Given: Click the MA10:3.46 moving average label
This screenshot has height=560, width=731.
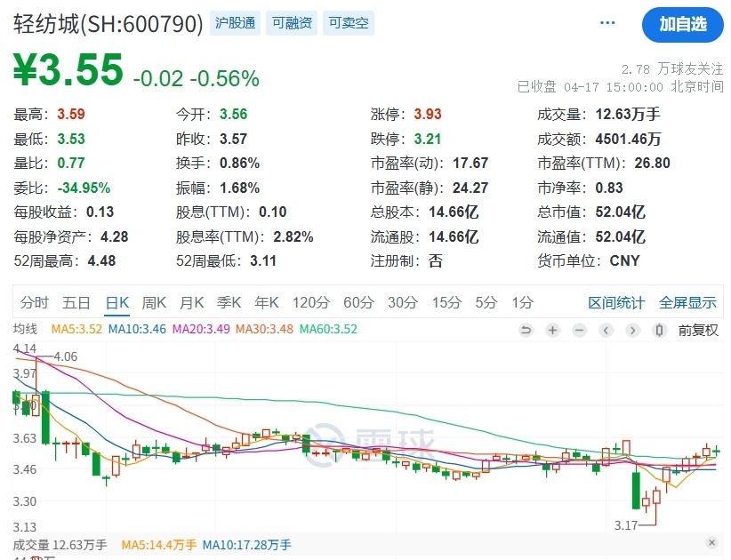Looking at the screenshot, I should coord(137,330).
